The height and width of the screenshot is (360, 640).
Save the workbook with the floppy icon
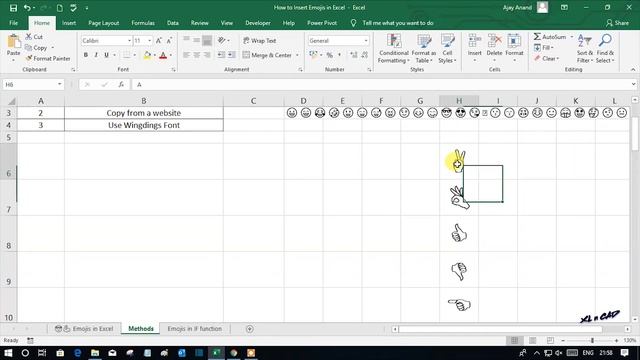[x=13, y=8]
